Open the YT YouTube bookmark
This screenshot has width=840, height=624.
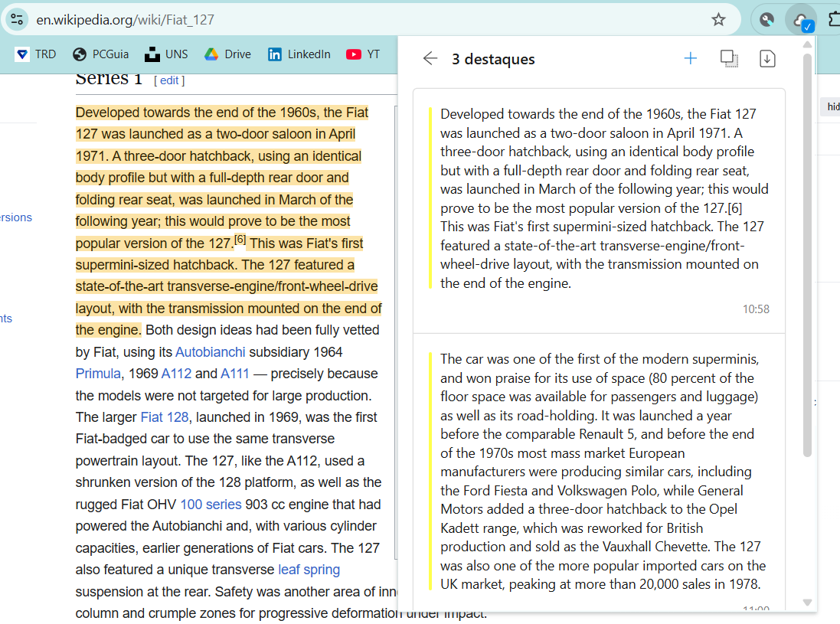click(x=363, y=54)
